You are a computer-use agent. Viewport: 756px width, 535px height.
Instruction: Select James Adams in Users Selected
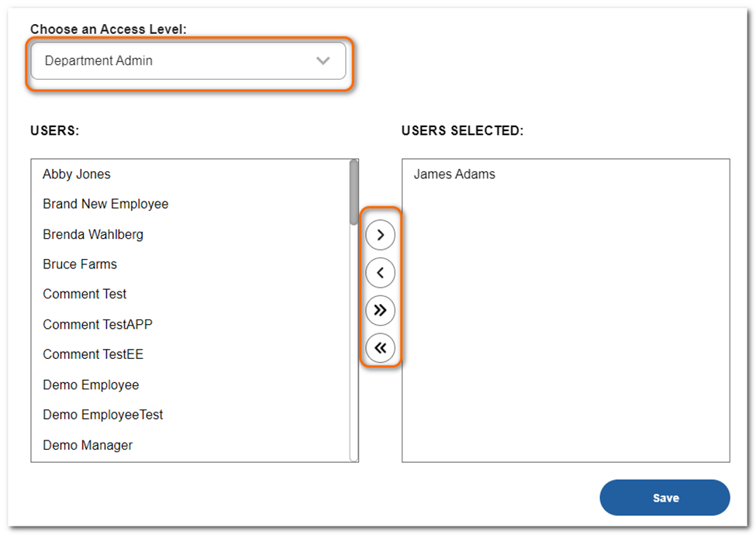454,174
